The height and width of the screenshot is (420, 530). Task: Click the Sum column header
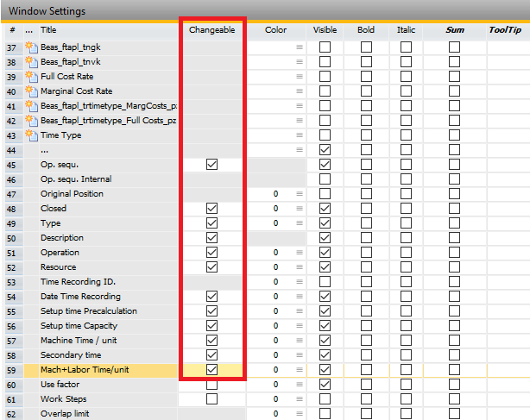tap(454, 30)
